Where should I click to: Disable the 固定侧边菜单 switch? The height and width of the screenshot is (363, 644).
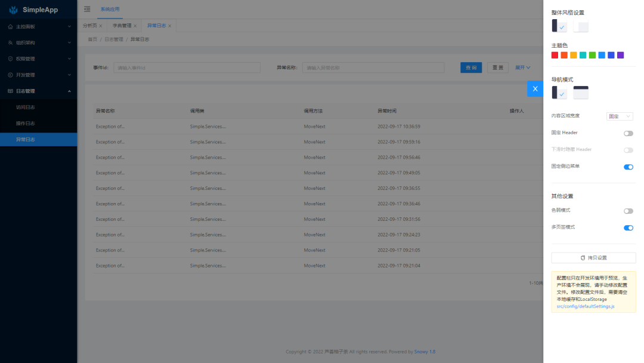pyautogui.click(x=628, y=167)
